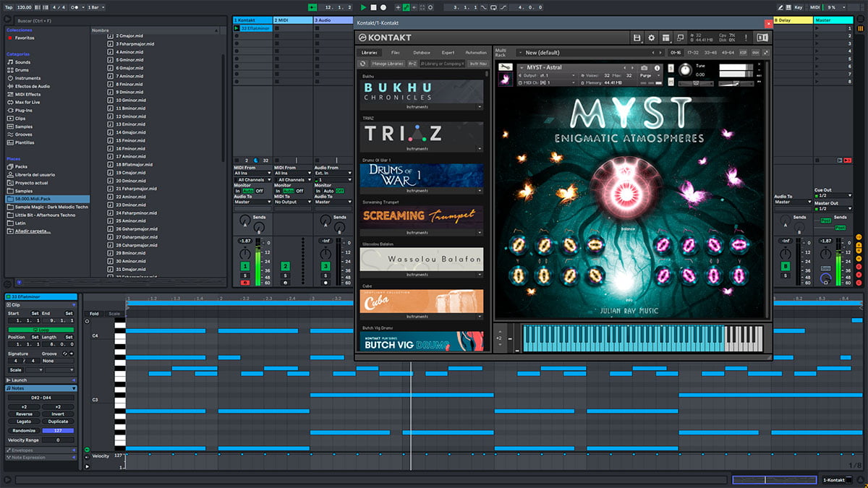
Task: Click Manage Libraries button
Action: coord(388,64)
